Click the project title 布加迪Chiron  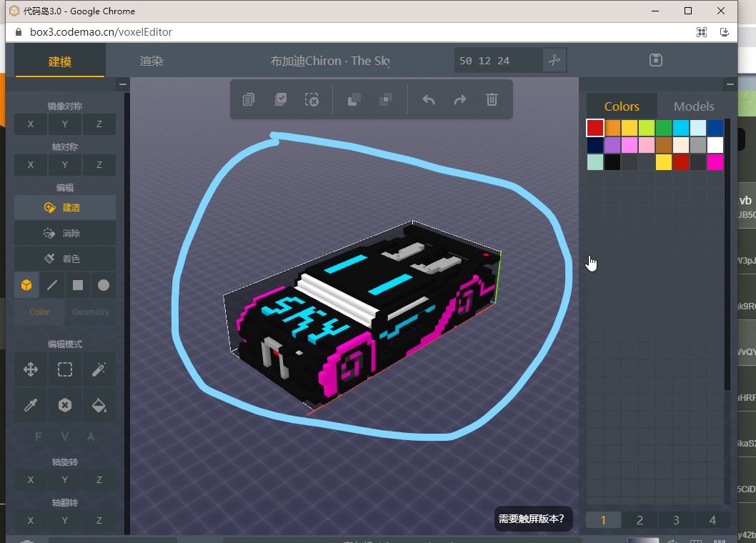(x=330, y=61)
